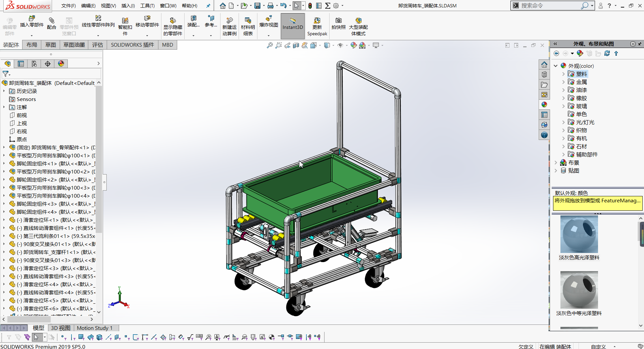Open the PropertyManager tab icon
The image size is (644, 349).
pyautogui.click(x=21, y=64)
